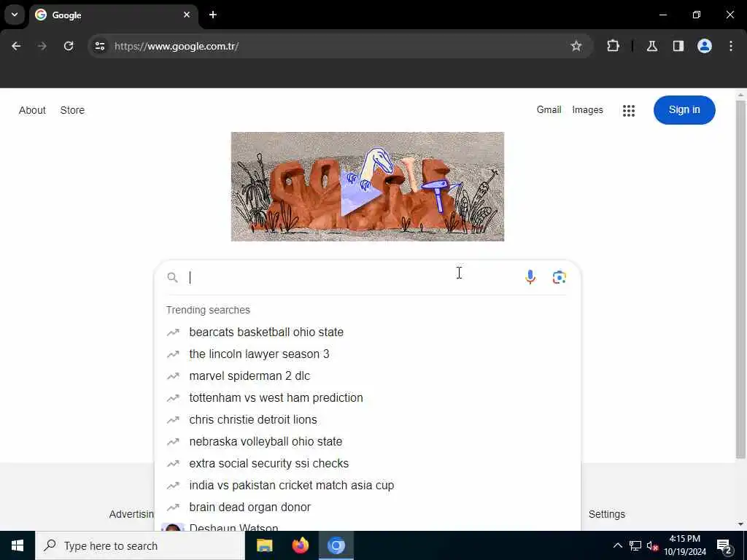Open Chrome's three-dot menu
747x560 pixels.
click(731, 46)
